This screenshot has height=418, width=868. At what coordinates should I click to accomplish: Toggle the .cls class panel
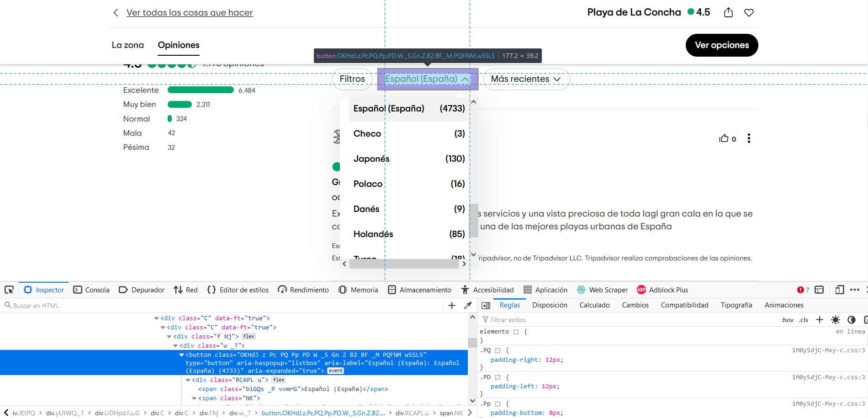click(804, 320)
